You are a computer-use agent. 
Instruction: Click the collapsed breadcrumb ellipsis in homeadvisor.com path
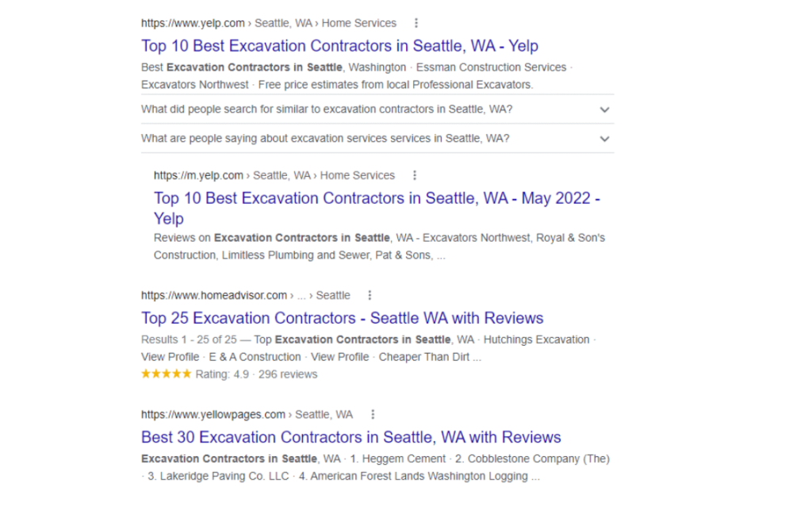click(x=303, y=294)
